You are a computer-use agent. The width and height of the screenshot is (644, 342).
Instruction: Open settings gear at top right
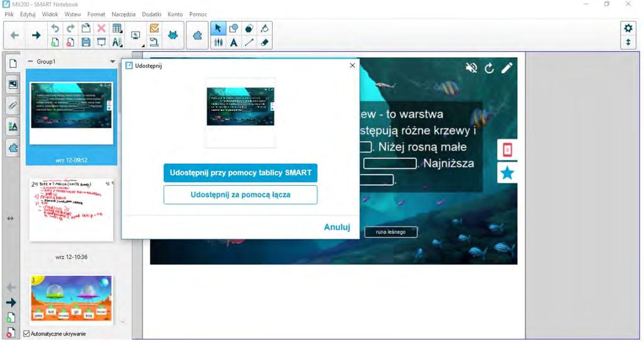(628, 28)
